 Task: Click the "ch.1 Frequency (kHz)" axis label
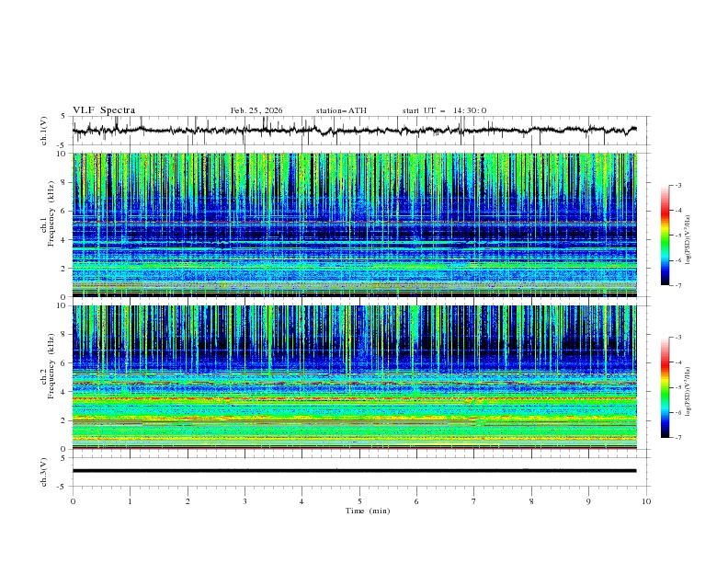(x=48, y=213)
